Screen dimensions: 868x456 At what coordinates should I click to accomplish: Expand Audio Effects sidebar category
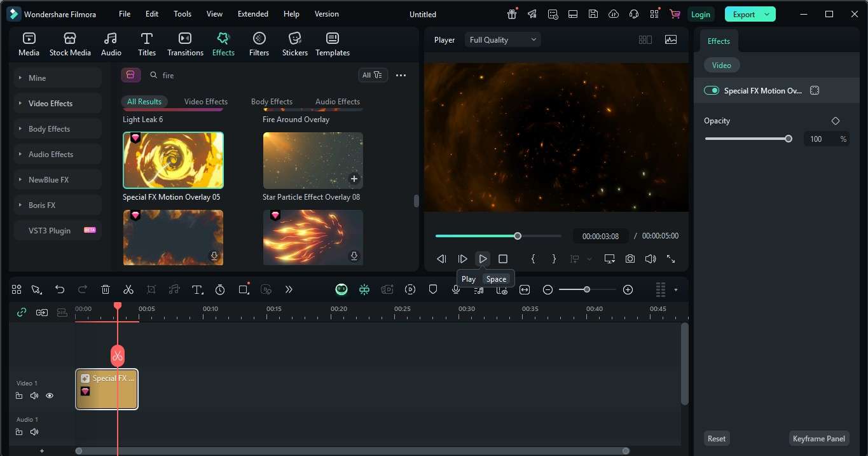[x=57, y=154]
